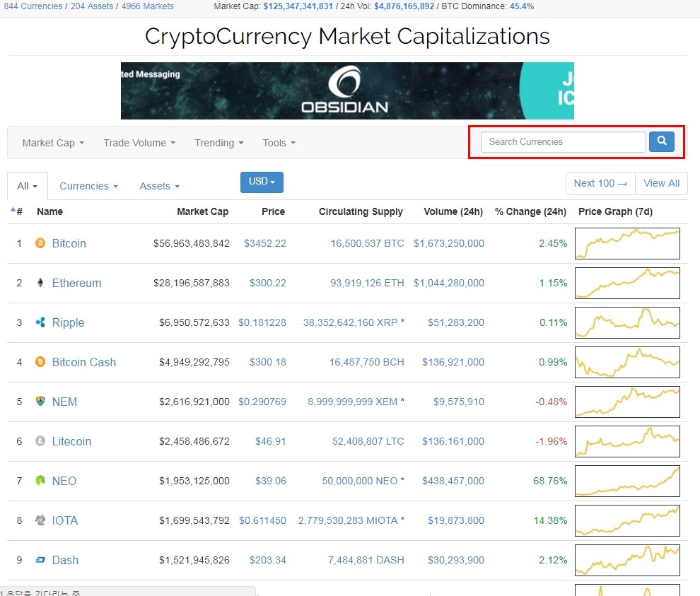Viewport: 700px width, 596px height.
Task: Open the Market Cap dropdown menu
Action: coord(53,143)
